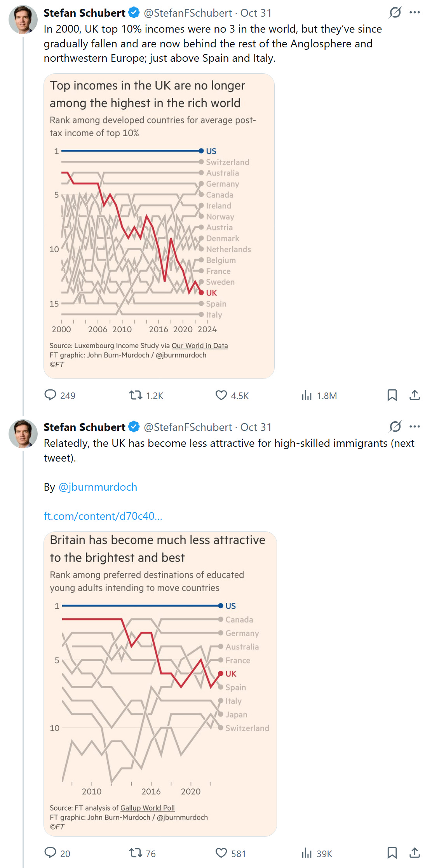Share the first tweet
Screen dimensions: 432x868
coord(415,395)
